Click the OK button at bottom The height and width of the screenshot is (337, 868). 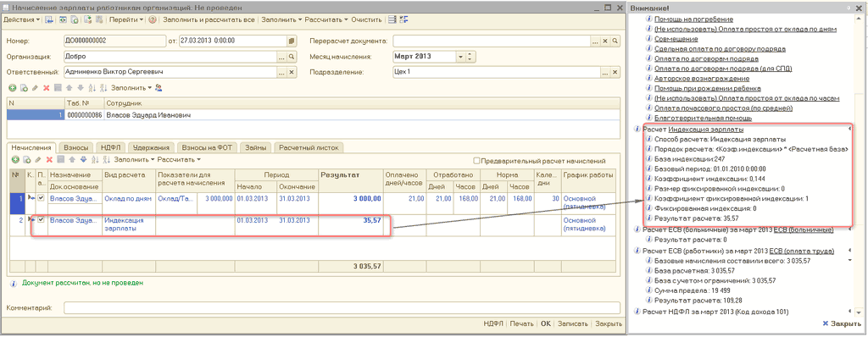545,324
